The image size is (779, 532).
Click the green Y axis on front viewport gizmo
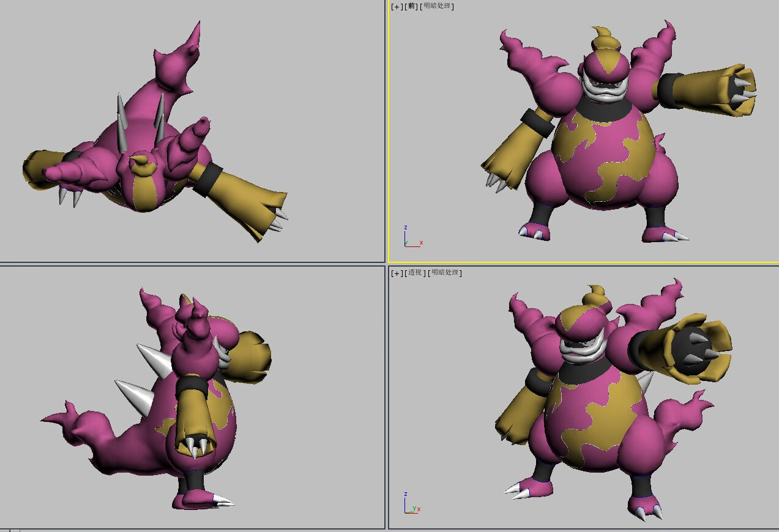(x=408, y=242)
